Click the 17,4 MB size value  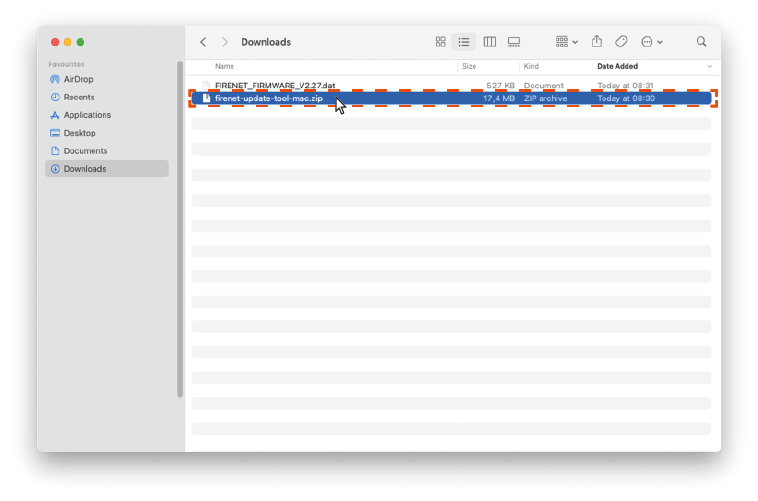coord(499,98)
